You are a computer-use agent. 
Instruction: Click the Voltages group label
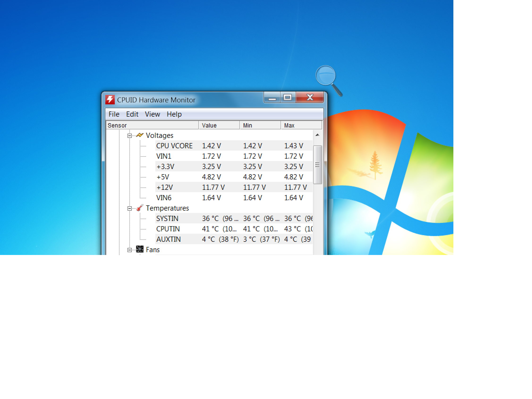pos(159,136)
